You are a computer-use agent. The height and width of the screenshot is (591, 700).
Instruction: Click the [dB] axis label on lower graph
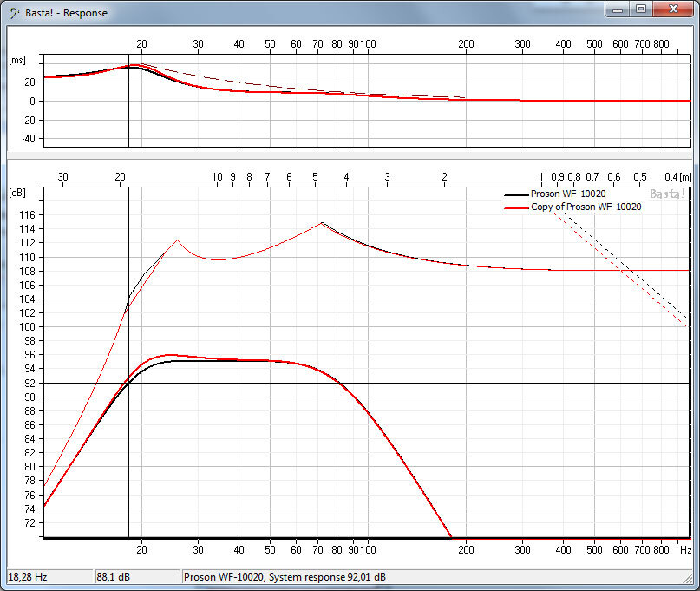[x=17, y=193]
